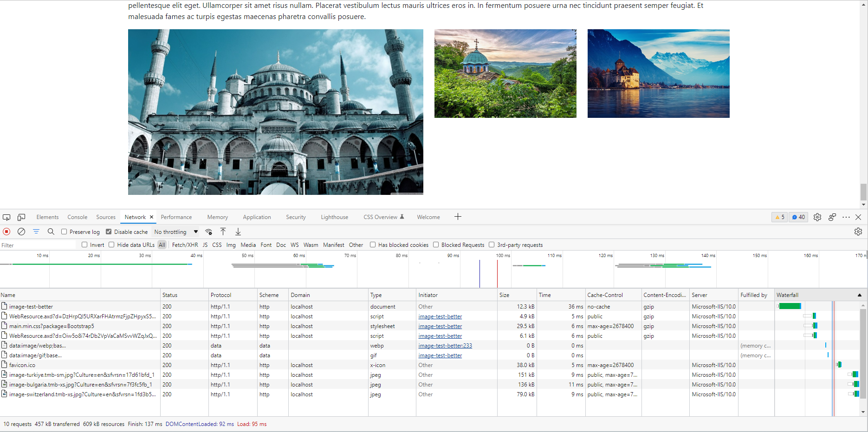
Task: Clear the network log
Action: (x=21, y=232)
